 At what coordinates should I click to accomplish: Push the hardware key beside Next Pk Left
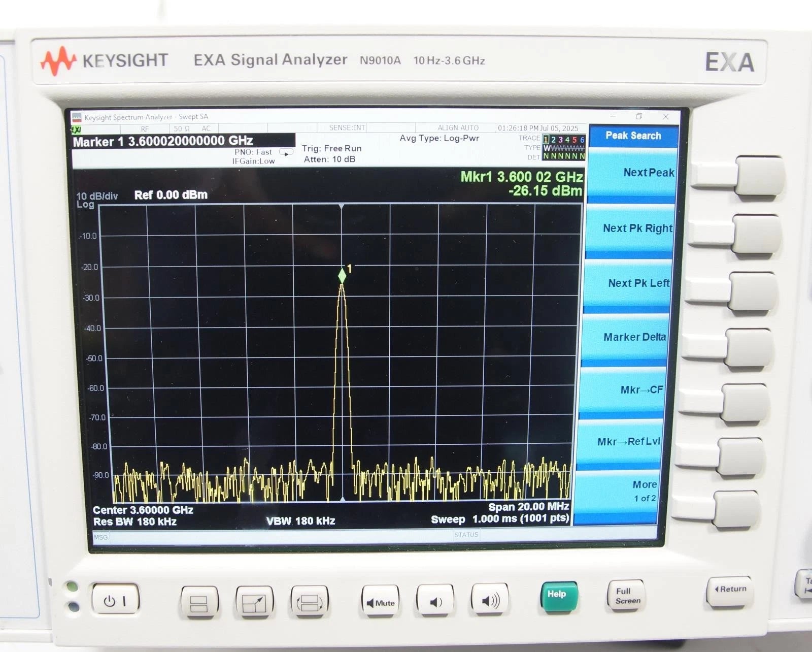[x=752, y=291]
